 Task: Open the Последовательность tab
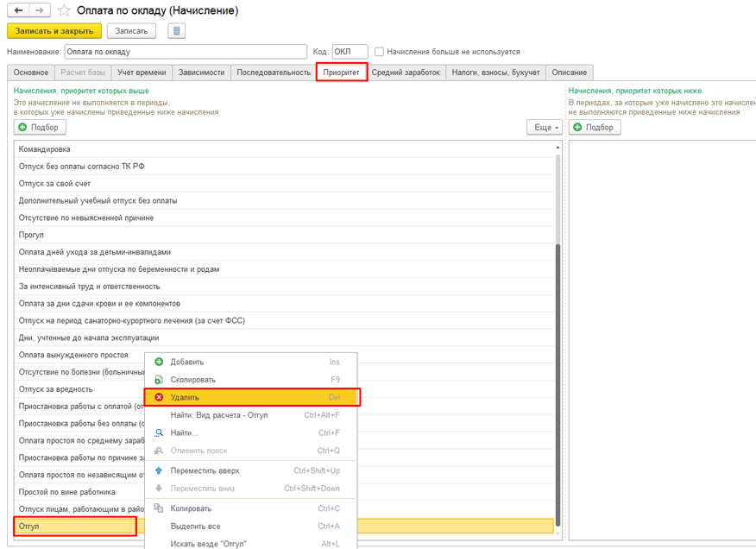(x=274, y=73)
